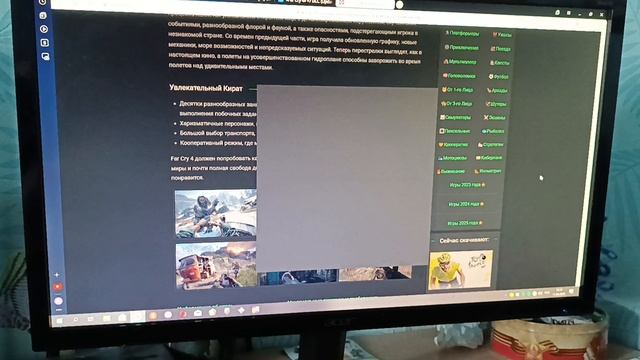Open the Платформеры category
Viewport: 640px width, 360px height.
(462, 33)
